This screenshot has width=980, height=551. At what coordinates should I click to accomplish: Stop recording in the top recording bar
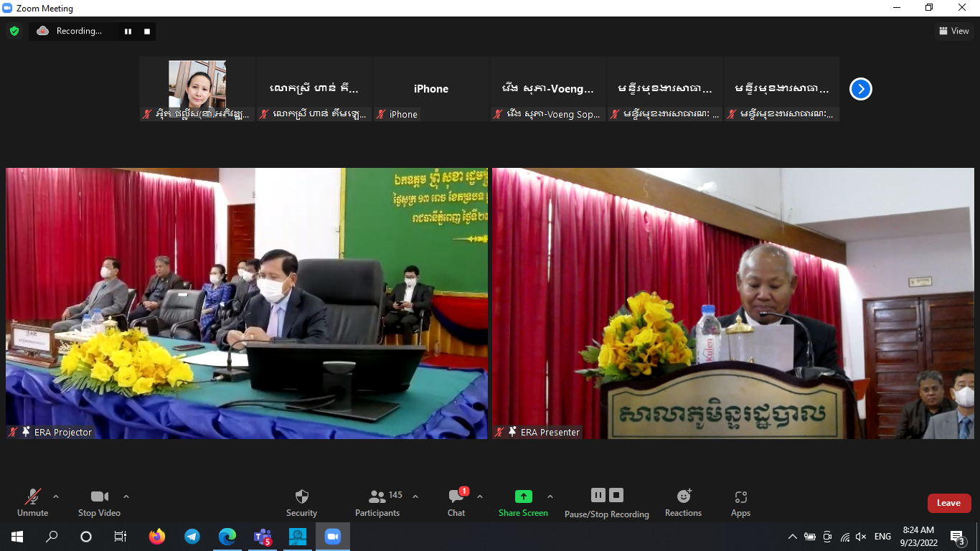tap(147, 32)
